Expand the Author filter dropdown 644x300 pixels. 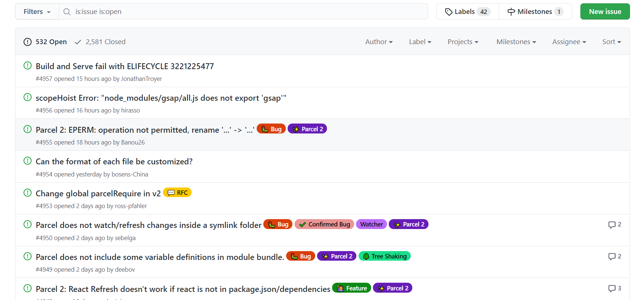pyautogui.click(x=379, y=42)
